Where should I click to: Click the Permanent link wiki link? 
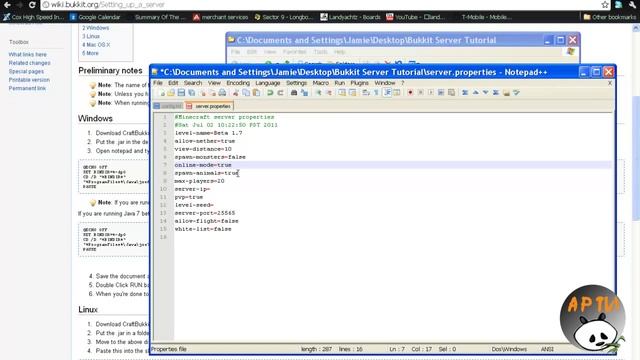(x=27, y=88)
